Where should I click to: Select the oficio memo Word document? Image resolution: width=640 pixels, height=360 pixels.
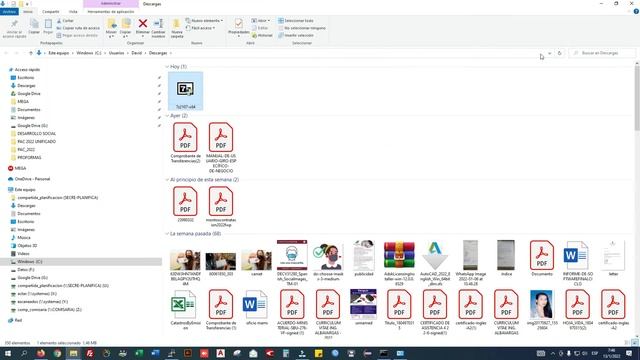click(256, 307)
